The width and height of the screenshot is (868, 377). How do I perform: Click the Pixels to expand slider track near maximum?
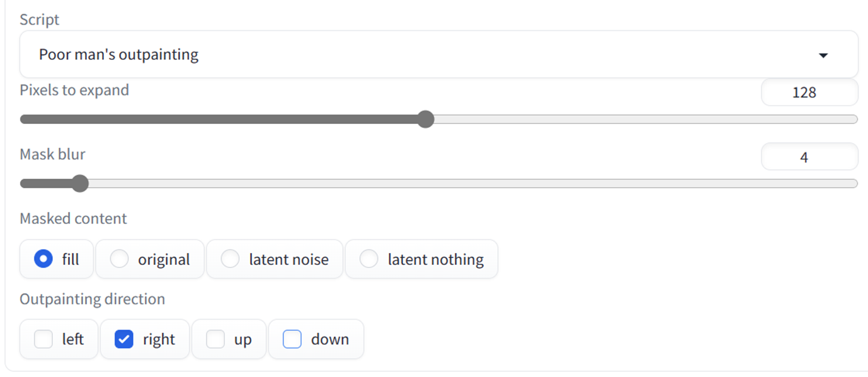pyautogui.click(x=844, y=119)
